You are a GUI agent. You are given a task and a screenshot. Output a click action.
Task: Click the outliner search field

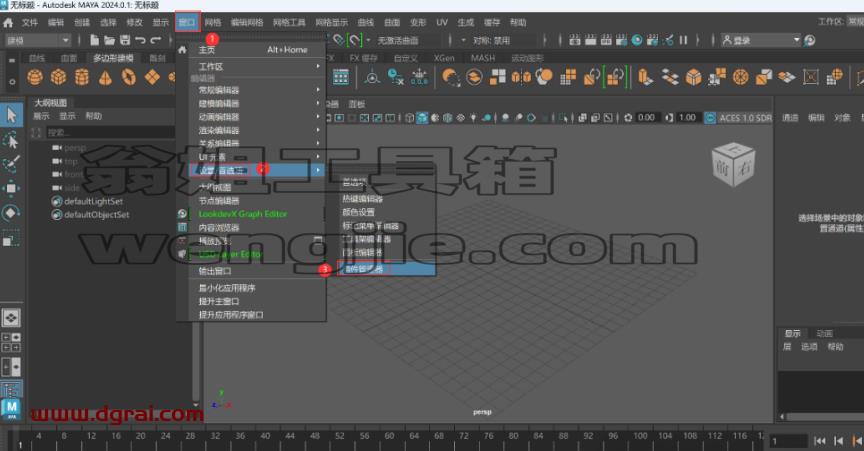point(109,132)
